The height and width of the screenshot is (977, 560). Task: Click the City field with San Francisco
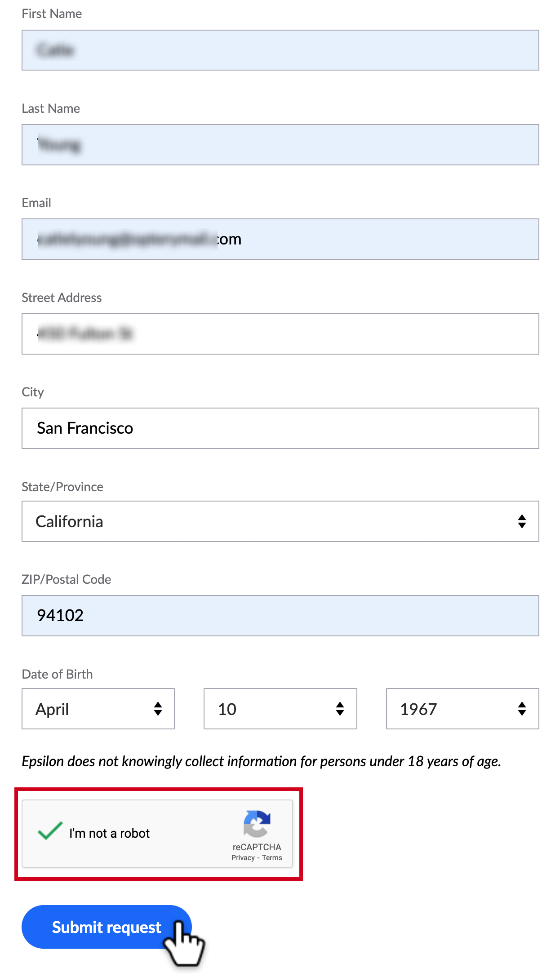[280, 428]
